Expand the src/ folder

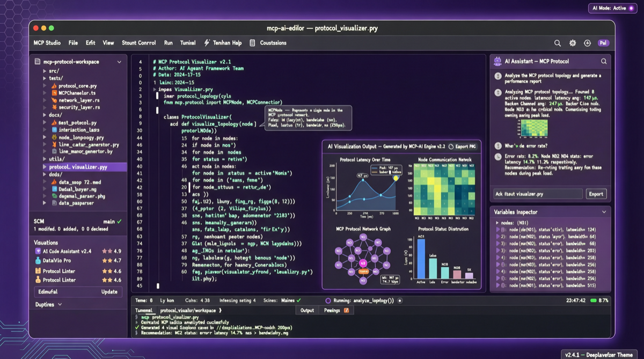coord(45,71)
